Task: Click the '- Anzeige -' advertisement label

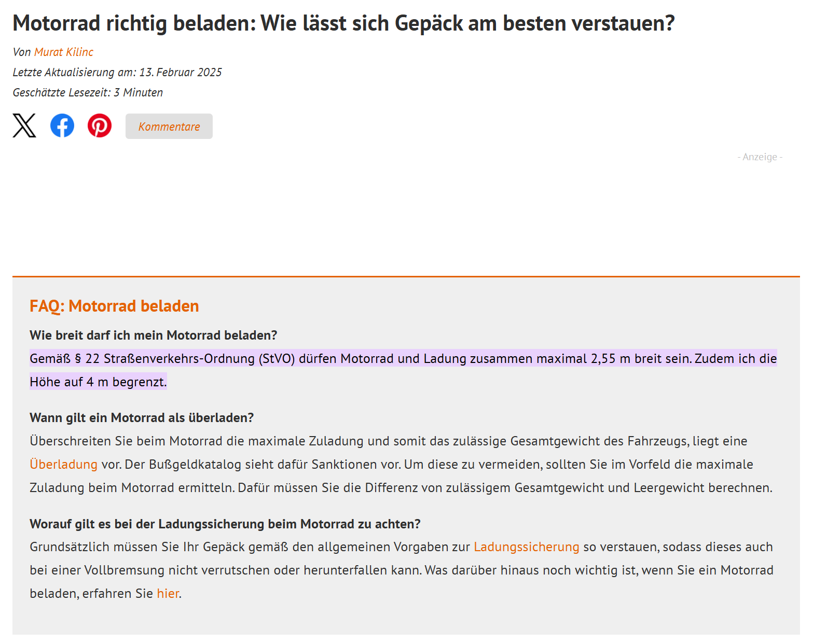Action: point(760,157)
